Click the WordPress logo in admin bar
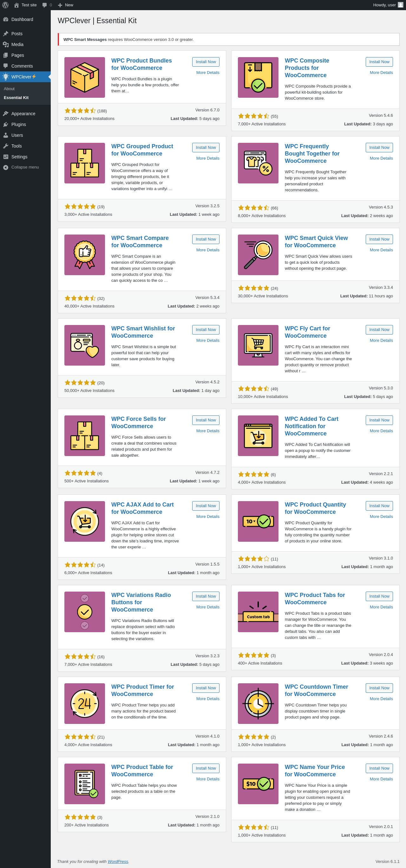 (5, 5)
